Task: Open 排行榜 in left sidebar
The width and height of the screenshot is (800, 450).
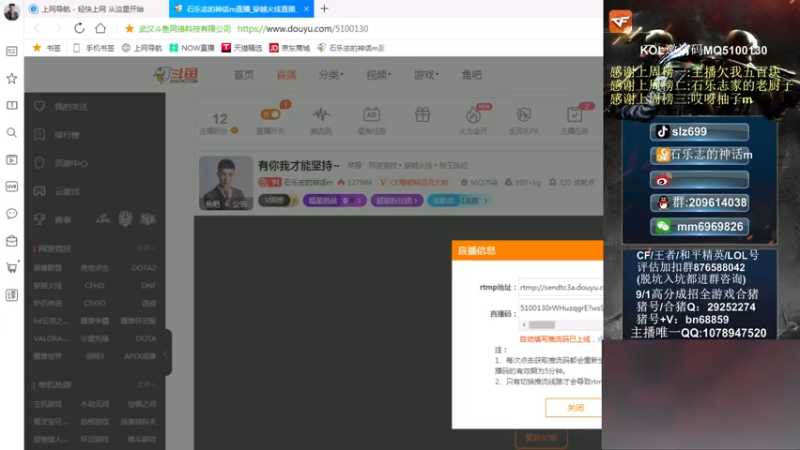Action: [67, 135]
